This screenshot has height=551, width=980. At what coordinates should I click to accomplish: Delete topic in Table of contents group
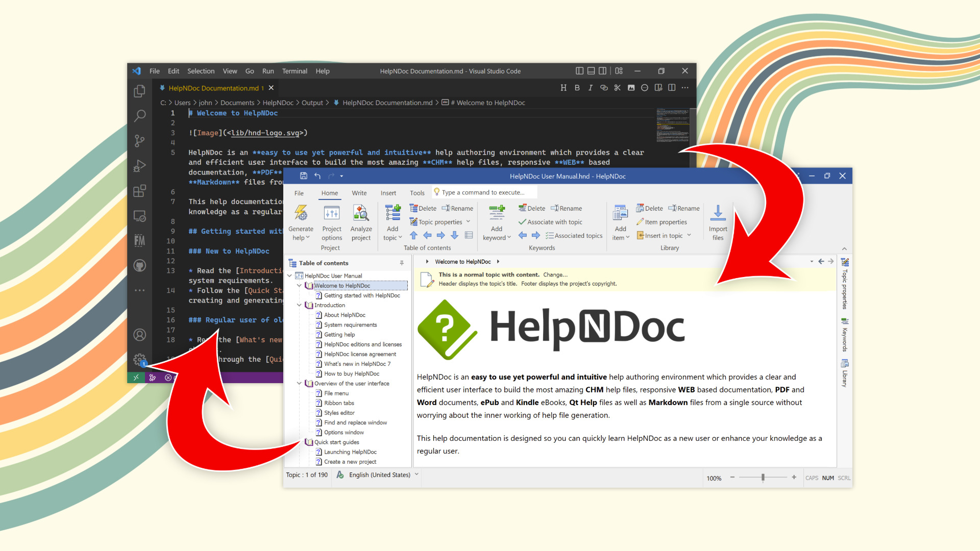coord(423,208)
